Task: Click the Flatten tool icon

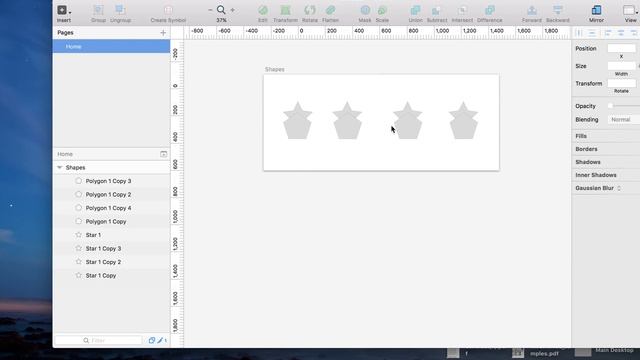Action: tap(330, 10)
